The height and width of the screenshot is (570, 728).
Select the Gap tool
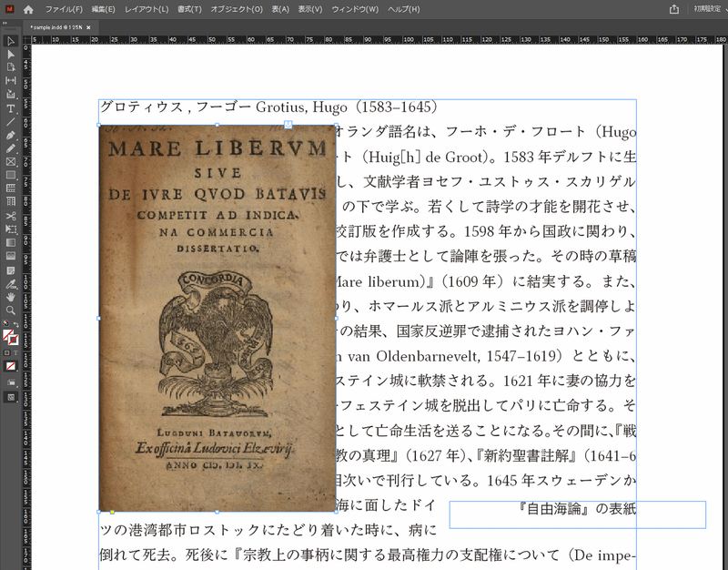coord(10,80)
